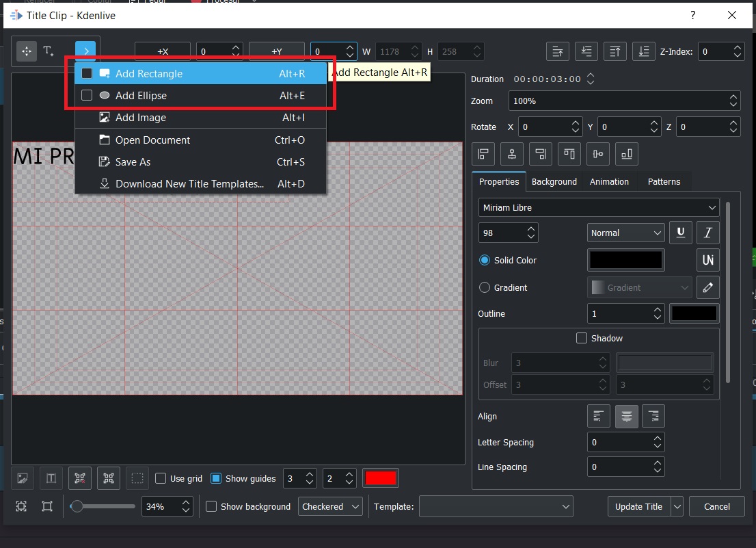Viewport: 756px width, 548px height.
Task: Toggle the +X position origin button
Action: tap(163, 51)
